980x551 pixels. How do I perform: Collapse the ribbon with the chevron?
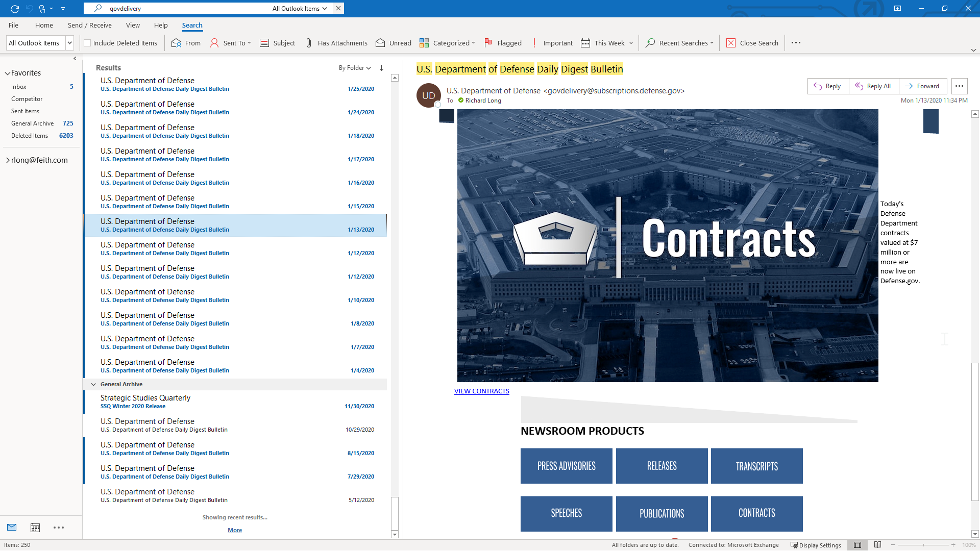(973, 50)
